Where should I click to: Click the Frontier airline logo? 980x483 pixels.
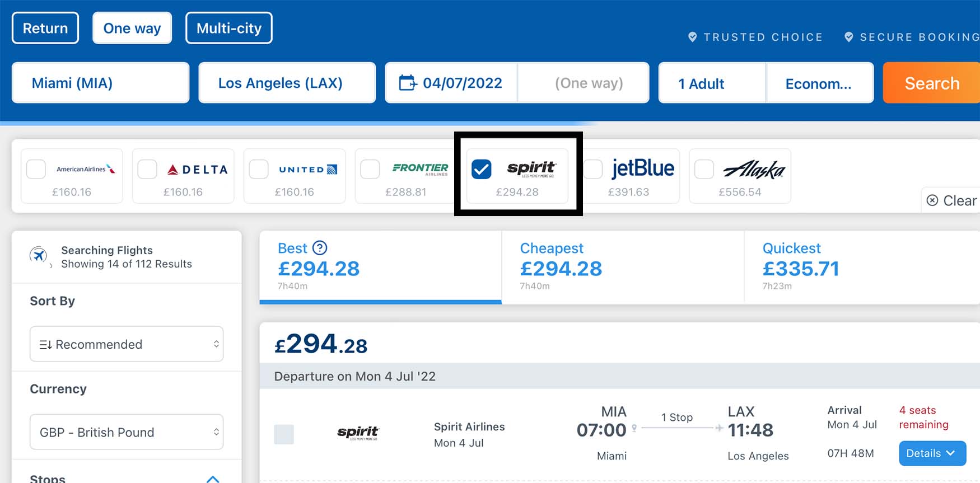[x=421, y=168]
